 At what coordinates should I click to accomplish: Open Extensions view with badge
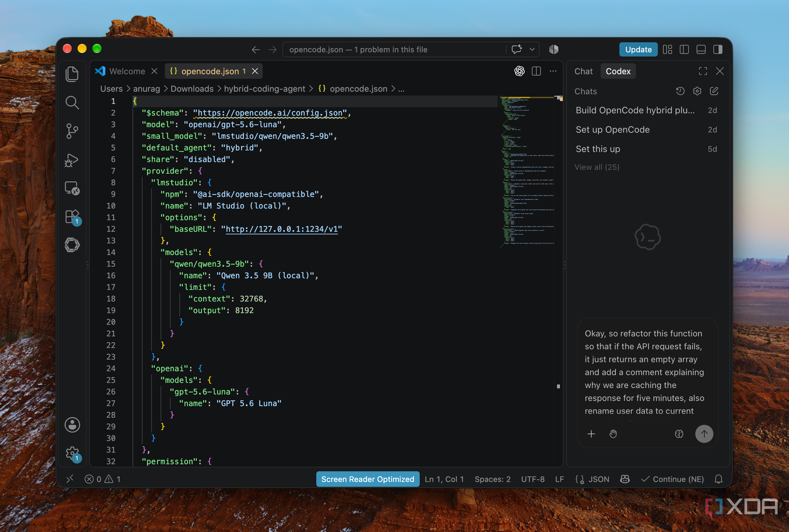coord(73,217)
